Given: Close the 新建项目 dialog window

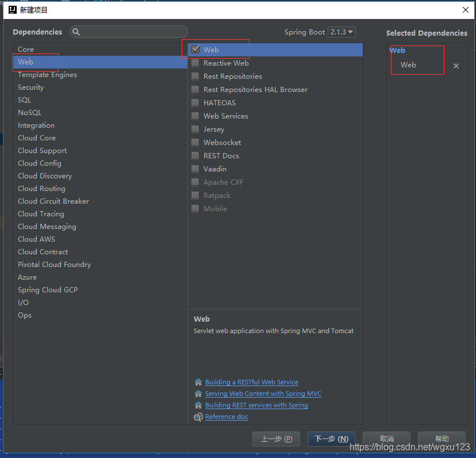Looking at the screenshot, I should coord(466,10).
